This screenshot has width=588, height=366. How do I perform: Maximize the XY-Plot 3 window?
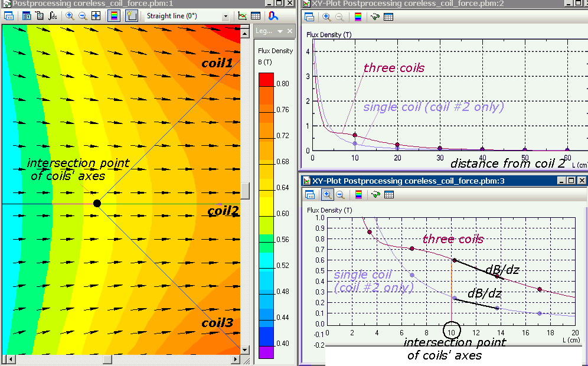coord(571,181)
